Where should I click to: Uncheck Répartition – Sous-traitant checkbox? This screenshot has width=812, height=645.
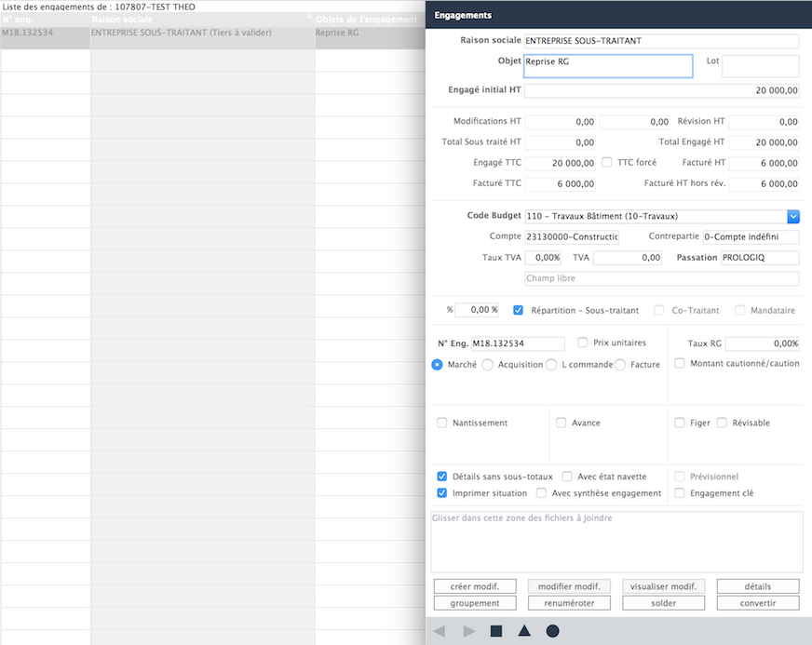pos(518,310)
